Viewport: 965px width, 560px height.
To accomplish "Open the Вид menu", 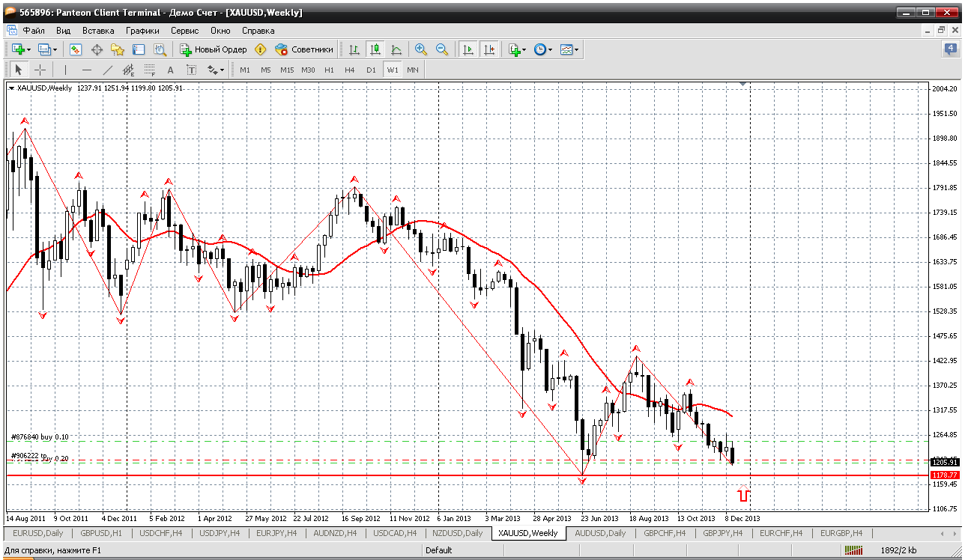I will pos(64,31).
